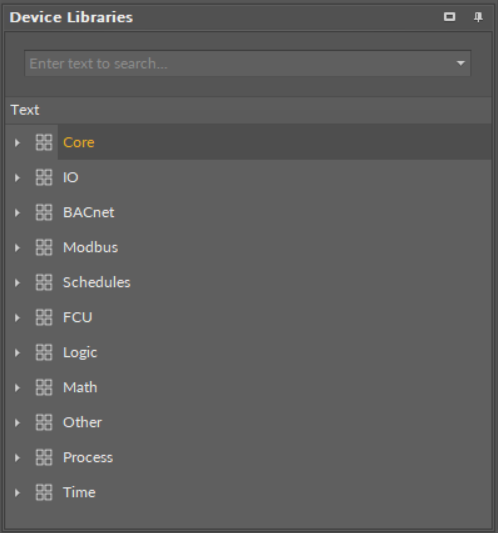Click the Modbus library grid icon

click(44, 247)
